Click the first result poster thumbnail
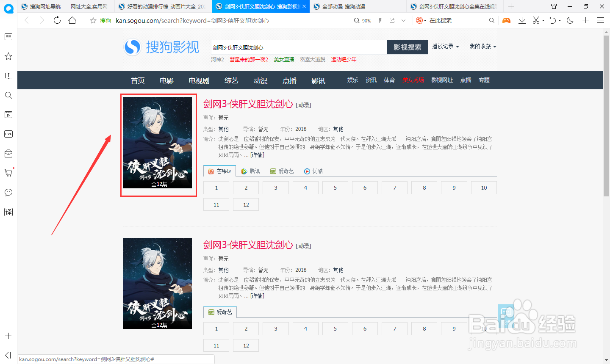This screenshot has height=364, width=610. click(x=158, y=143)
